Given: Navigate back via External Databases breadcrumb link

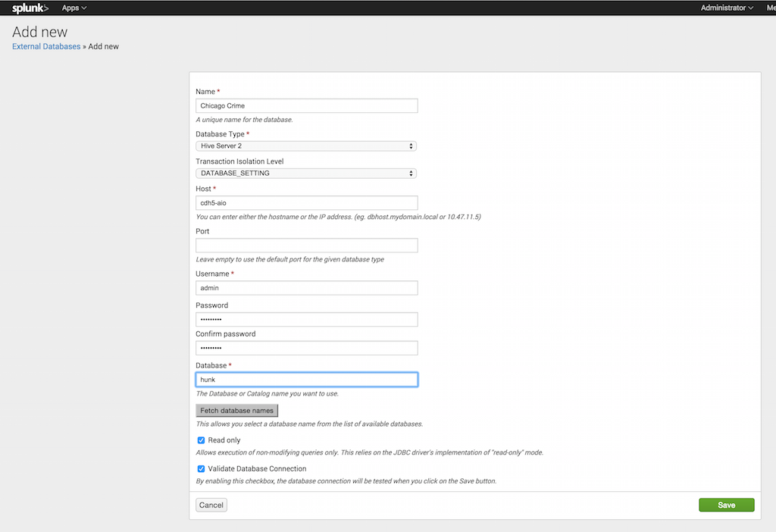Looking at the screenshot, I should [x=45, y=46].
